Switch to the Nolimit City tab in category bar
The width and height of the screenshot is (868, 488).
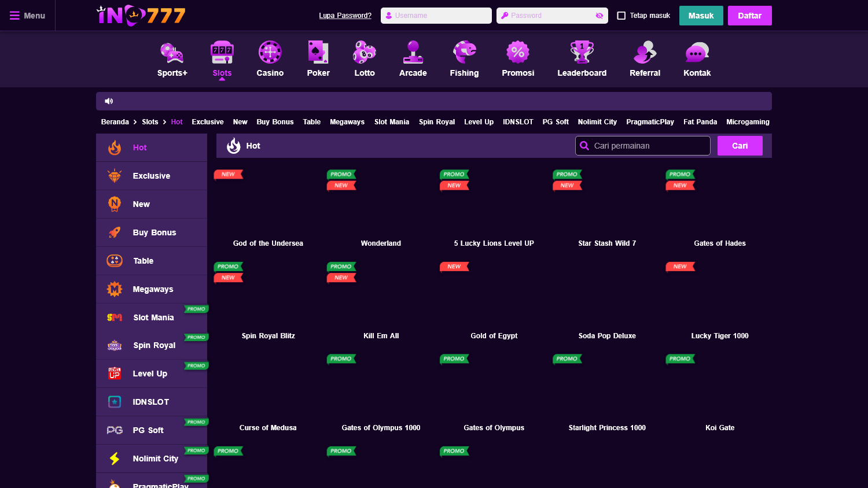597,122
